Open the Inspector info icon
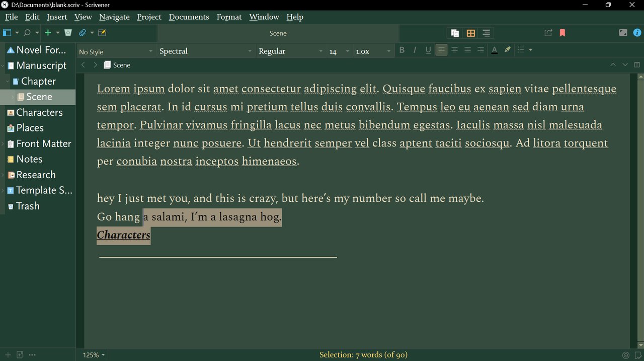 pyautogui.click(x=637, y=33)
